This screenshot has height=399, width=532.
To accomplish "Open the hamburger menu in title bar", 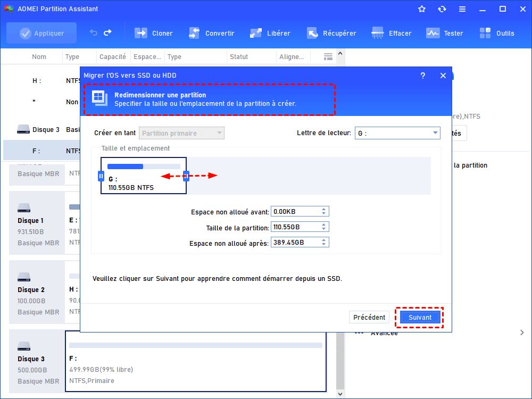I will (462, 9).
